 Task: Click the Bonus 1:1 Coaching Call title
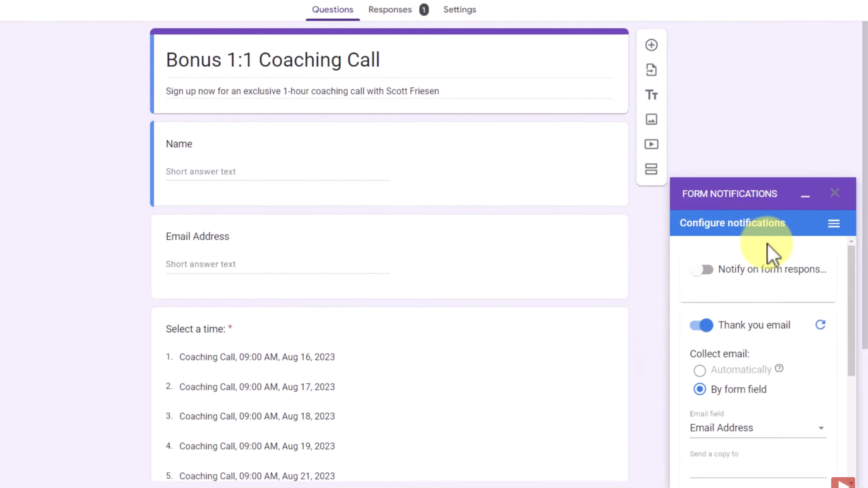coord(273,60)
